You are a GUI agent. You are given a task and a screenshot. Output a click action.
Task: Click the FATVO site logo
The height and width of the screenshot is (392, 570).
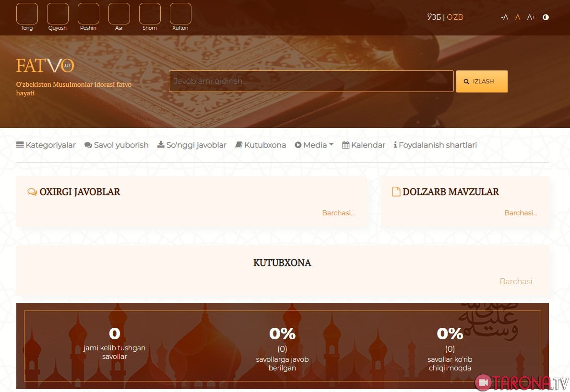pos(45,66)
